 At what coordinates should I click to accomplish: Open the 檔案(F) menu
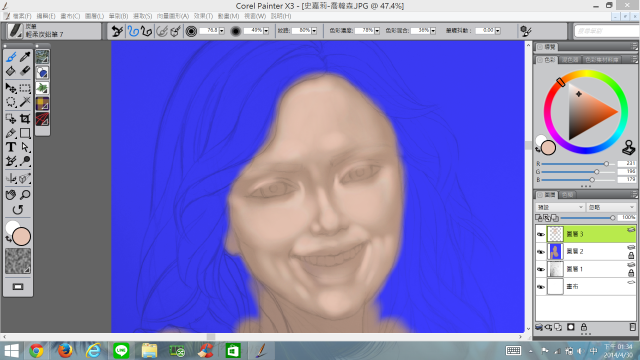(21, 16)
